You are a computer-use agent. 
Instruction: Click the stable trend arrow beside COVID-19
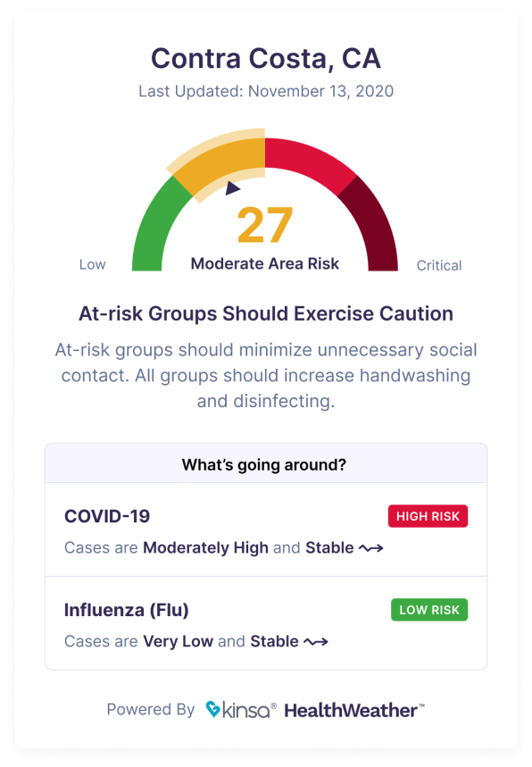click(x=371, y=548)
